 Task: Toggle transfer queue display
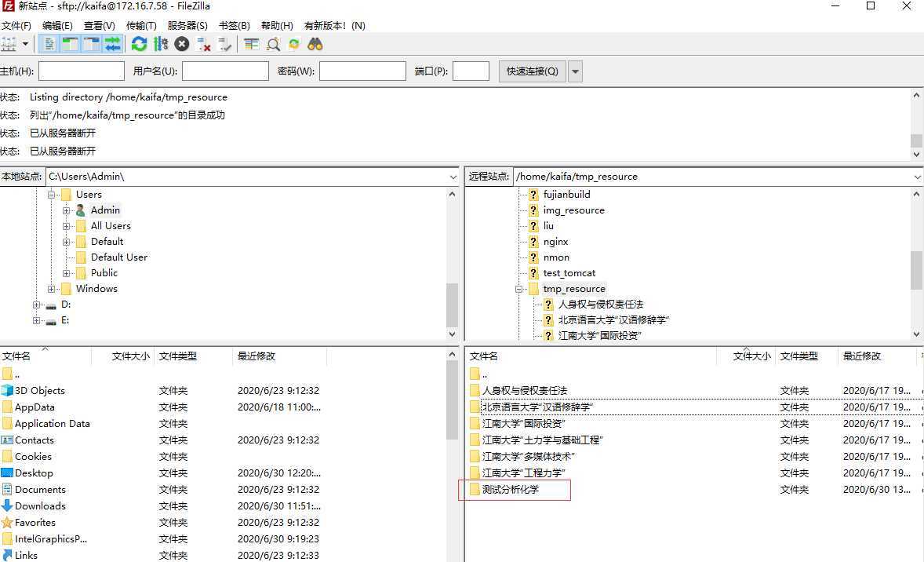click(113, 44)
